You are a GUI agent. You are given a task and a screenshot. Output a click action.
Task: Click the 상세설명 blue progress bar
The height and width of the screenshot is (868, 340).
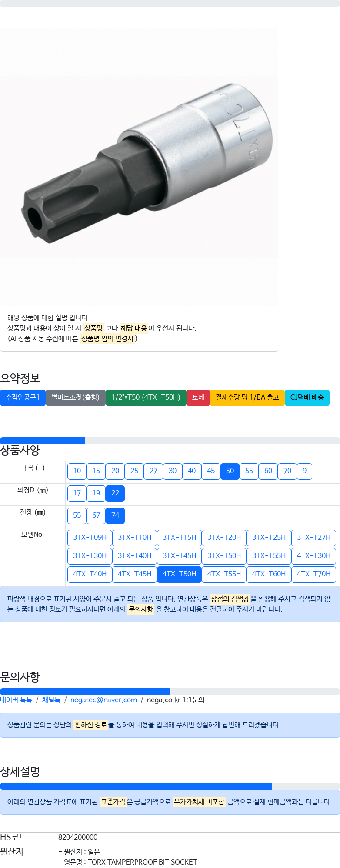click(136, 786)
